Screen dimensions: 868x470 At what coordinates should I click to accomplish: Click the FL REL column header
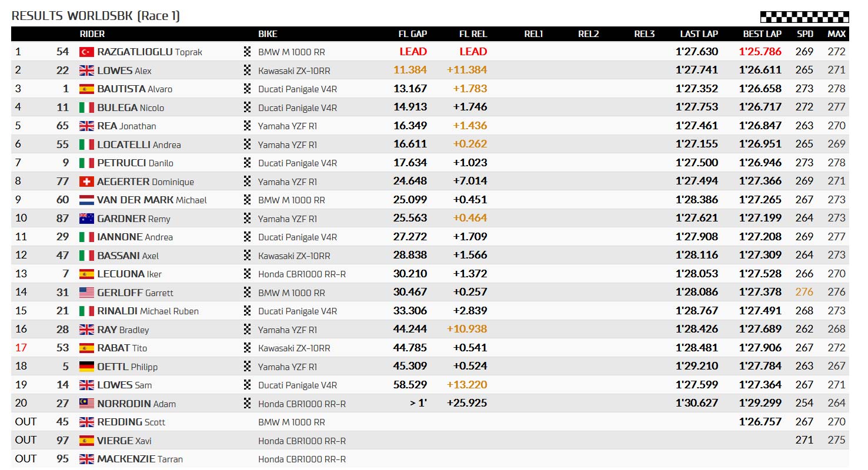[473, 34]
